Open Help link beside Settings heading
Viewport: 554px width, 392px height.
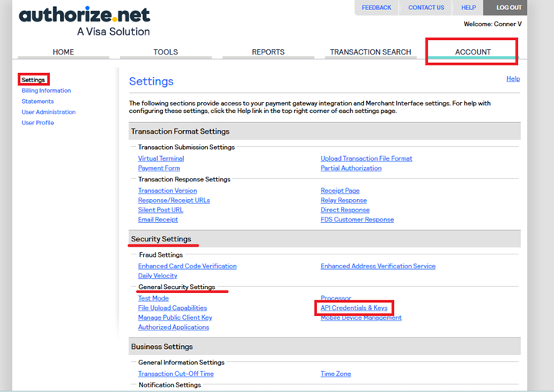coord(513,78)
